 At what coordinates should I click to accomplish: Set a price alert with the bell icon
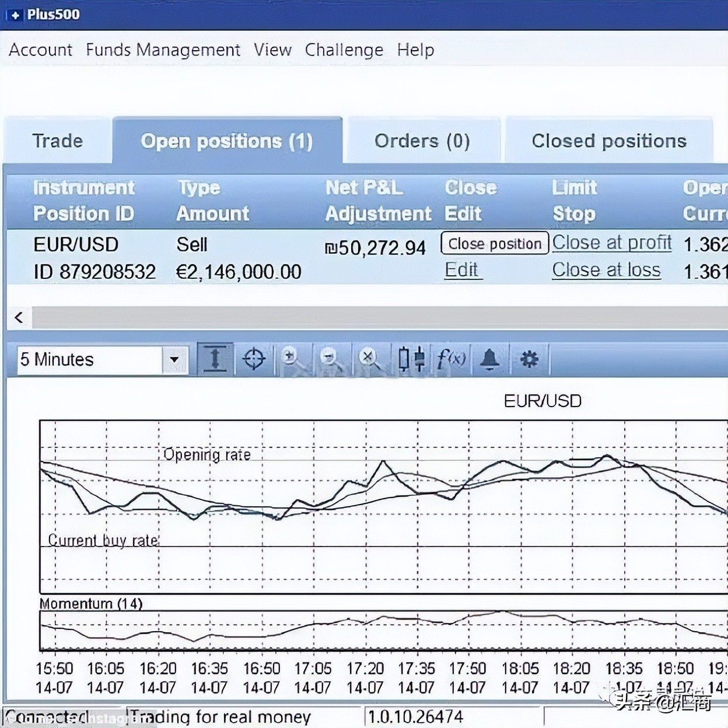(x=489, y=359)
